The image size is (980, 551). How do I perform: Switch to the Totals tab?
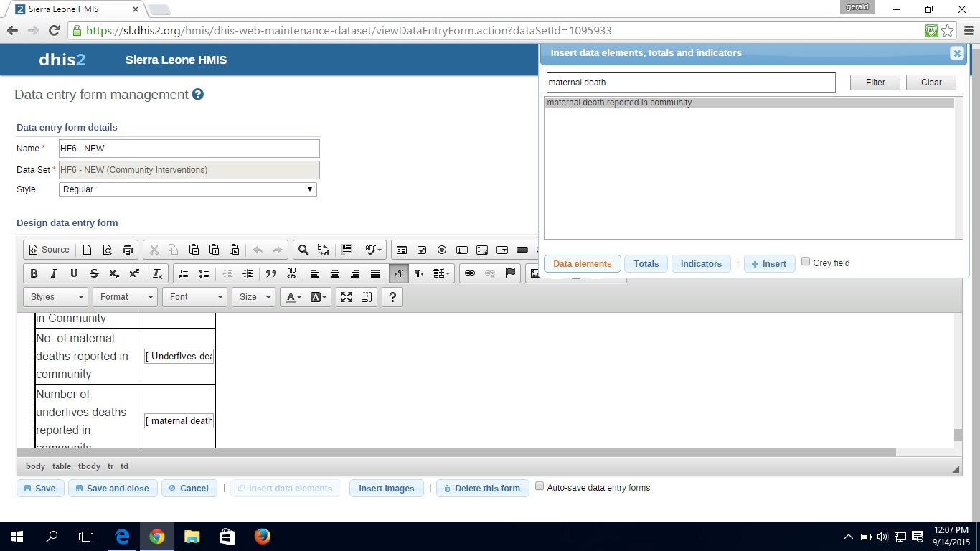(646, 264)
